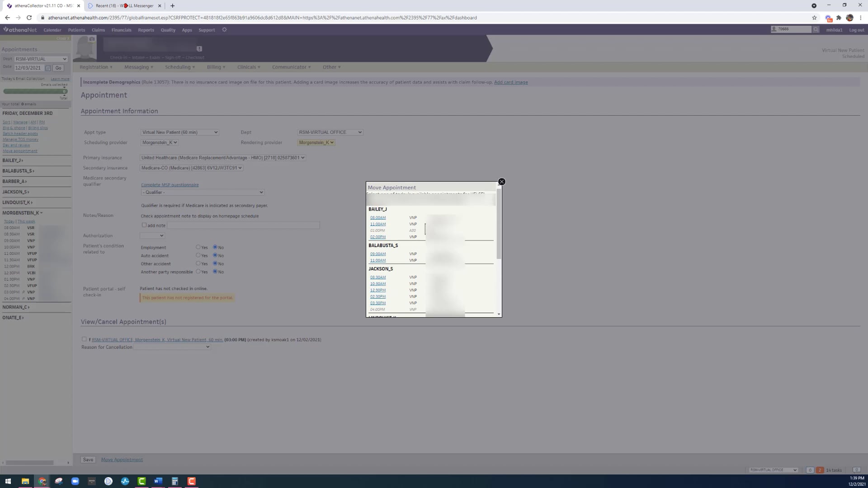This screenshot has width=868, height=488.
Task: Open the Appt type dropdown
Action: tap(179, 132)
